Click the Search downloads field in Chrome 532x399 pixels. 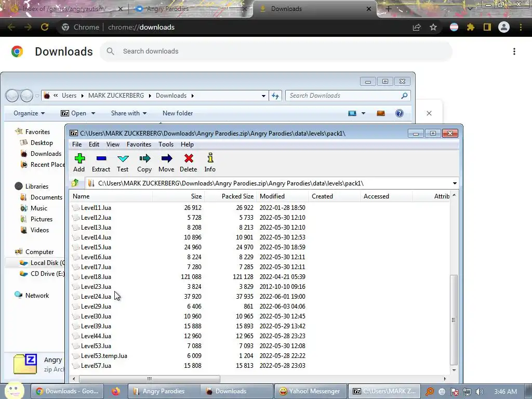(x=276, y=51)
